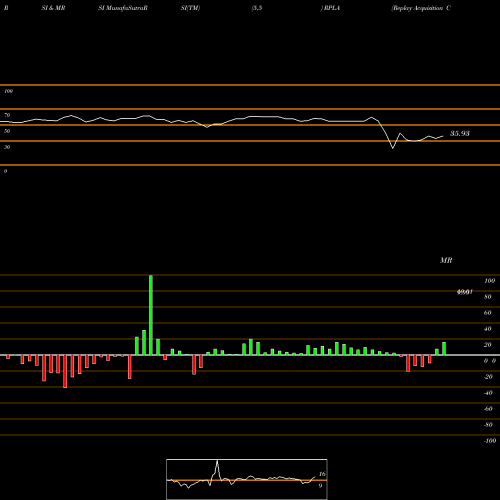Viewport: 500px width, 500px height.
Task: Click the 49.01 value label in MR panel
Action: (465, 292)
